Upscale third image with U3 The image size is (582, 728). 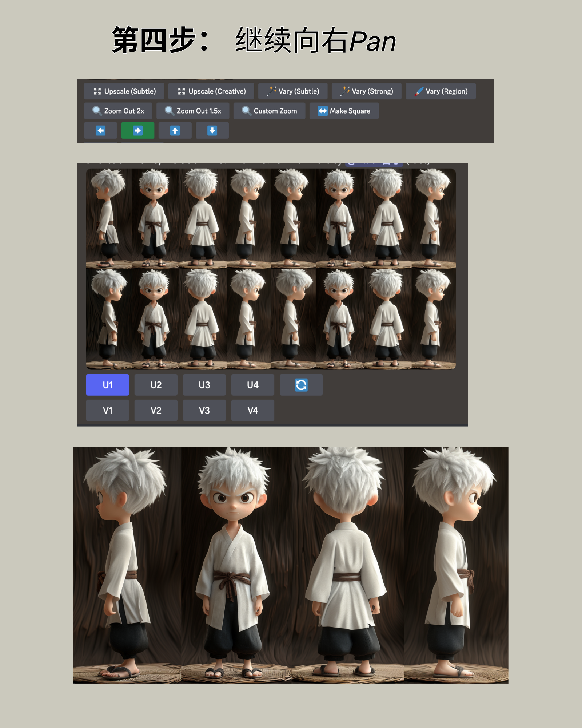pyautogui.click(x=204, y=385)
